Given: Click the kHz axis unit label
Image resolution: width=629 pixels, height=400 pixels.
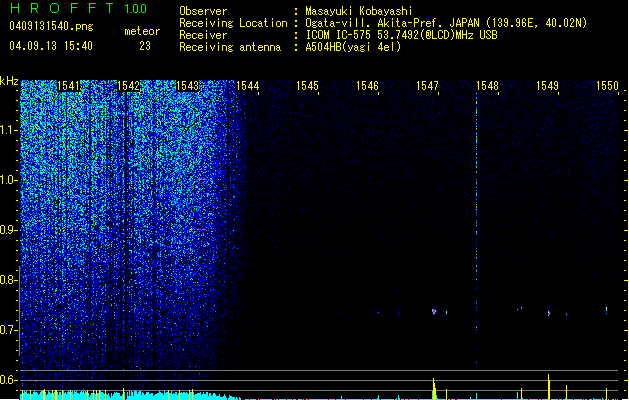Looking at the screenshot, I should (x=9, y=81).
